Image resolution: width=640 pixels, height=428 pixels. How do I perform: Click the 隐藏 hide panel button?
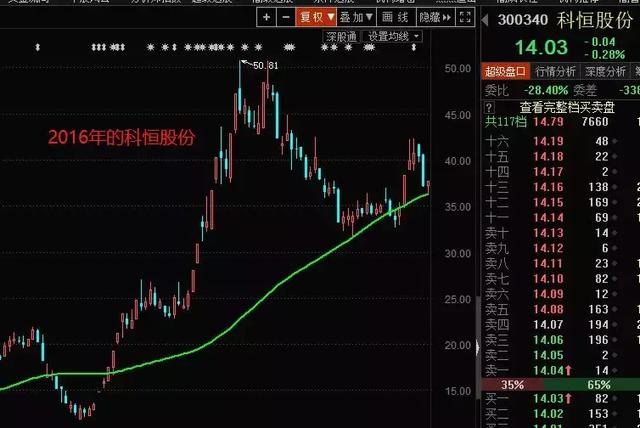coord(435,17)
